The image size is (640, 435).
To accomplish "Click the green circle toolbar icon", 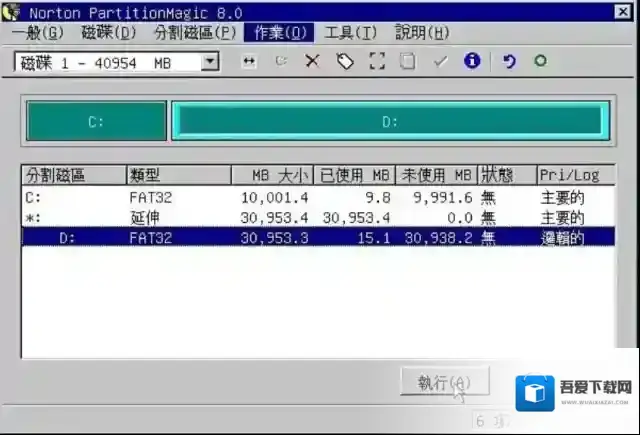I will click(540, 61).
